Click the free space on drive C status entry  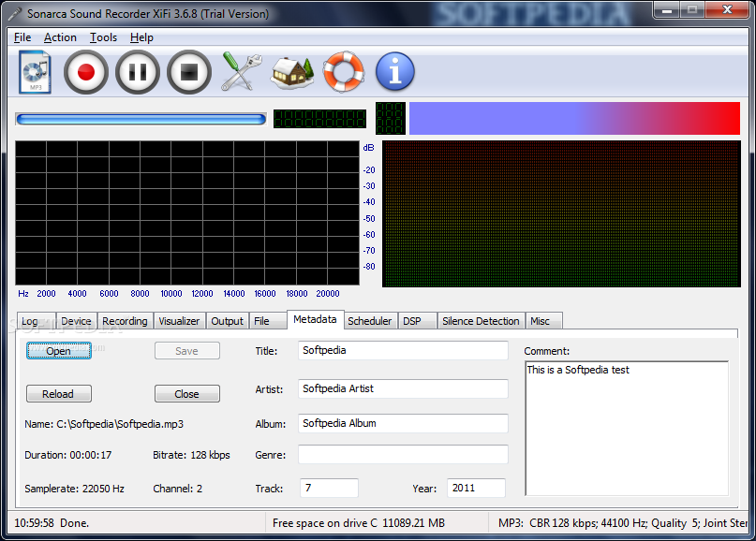(359, 523)
